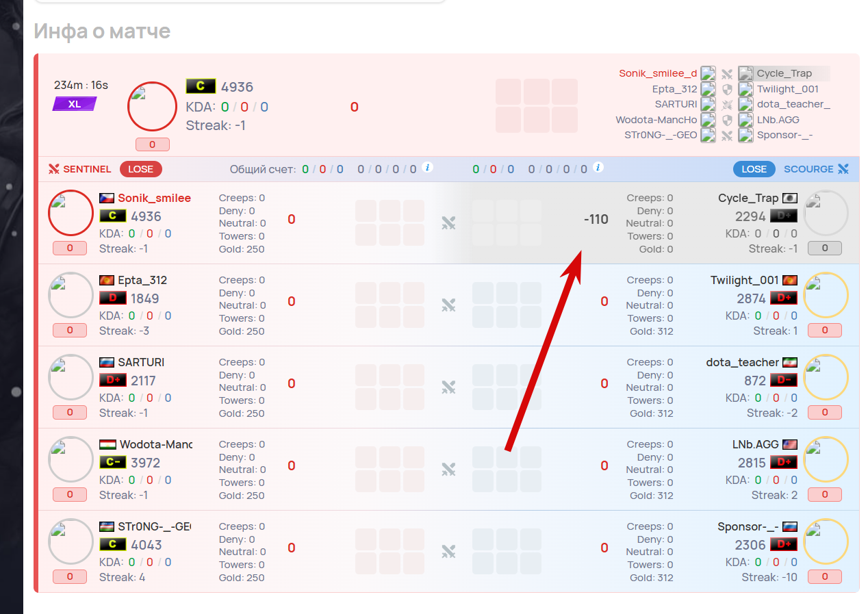Click 'Streak: -10' under Sponsor-_-
The height and width of the screenshot is (614, 868).
(769, 577)
